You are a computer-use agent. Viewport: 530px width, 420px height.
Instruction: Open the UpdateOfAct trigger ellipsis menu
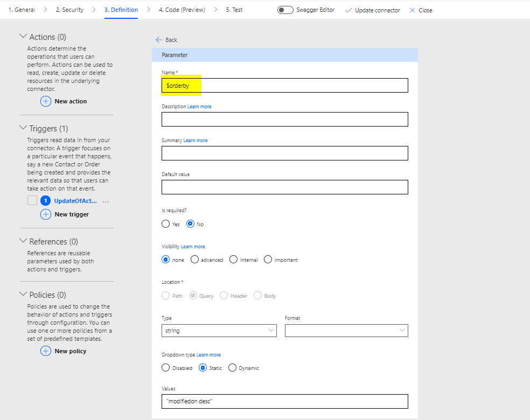click(106, 201)
